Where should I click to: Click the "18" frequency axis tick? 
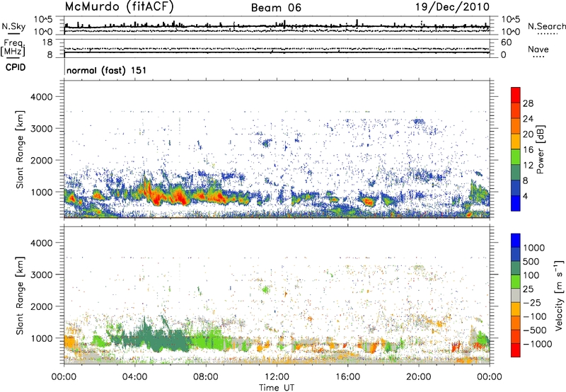click(47, 42)
